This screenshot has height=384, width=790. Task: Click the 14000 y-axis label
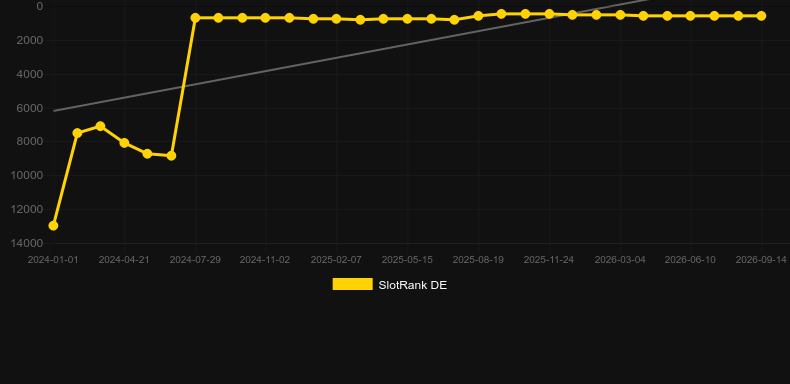pos(27,243)
